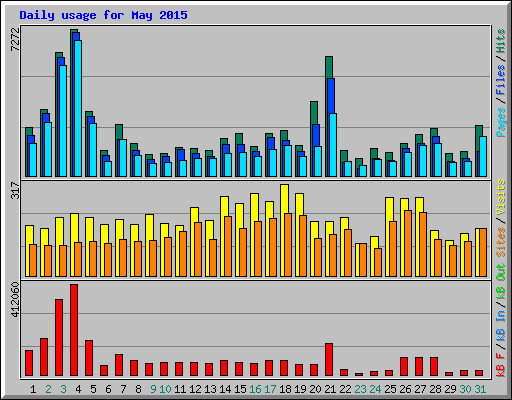
Task: Click day 2 label in green
Action: point(48,389)
